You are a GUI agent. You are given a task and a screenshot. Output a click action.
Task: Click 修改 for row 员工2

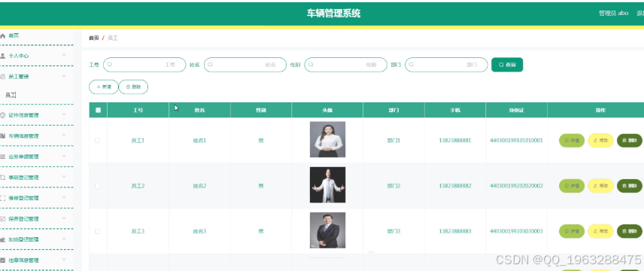(600, 186)
